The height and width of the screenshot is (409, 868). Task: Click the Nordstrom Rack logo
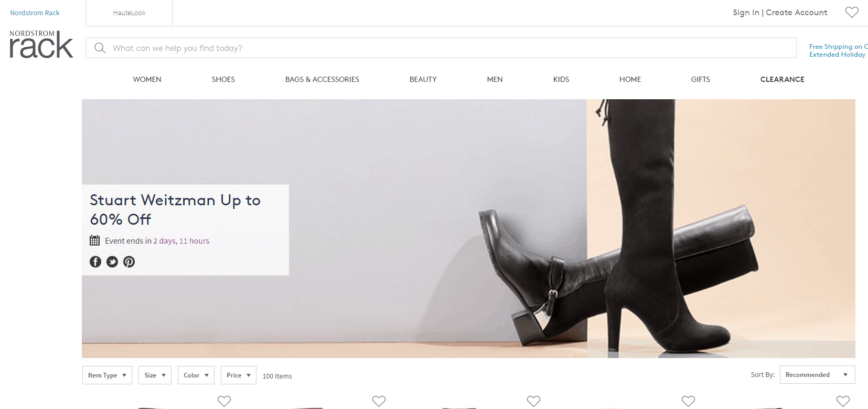click(41, 44)
